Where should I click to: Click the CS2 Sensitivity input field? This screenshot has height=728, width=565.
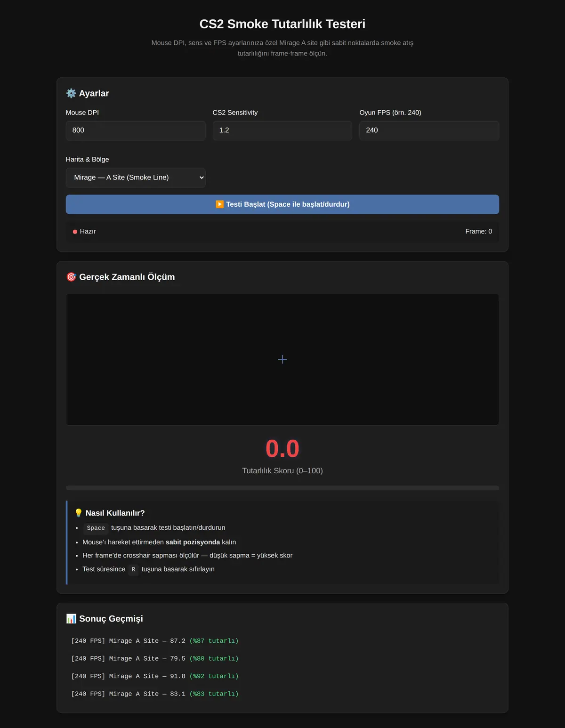pyautogui.click(x=282, y=130)
